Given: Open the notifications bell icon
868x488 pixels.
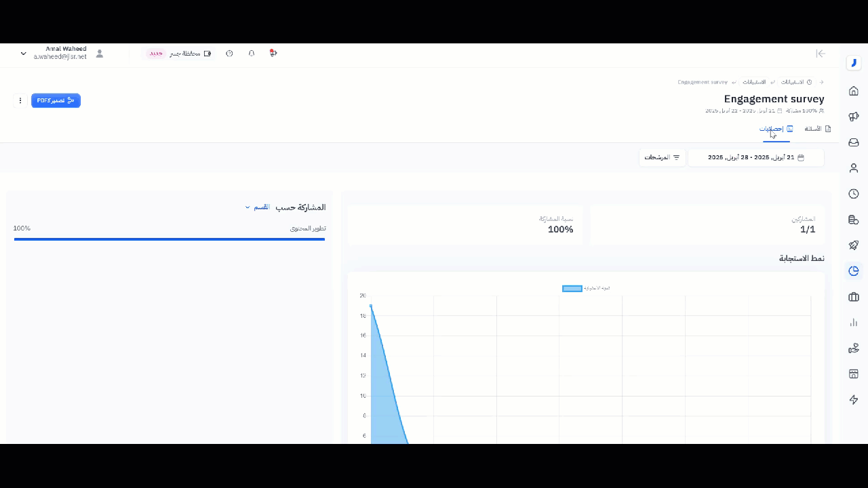Looking at the screenshot, I should [252, 54].
